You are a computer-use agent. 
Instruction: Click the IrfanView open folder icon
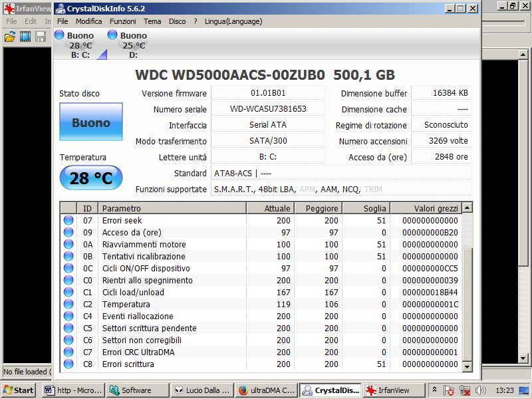click(10, 37)
